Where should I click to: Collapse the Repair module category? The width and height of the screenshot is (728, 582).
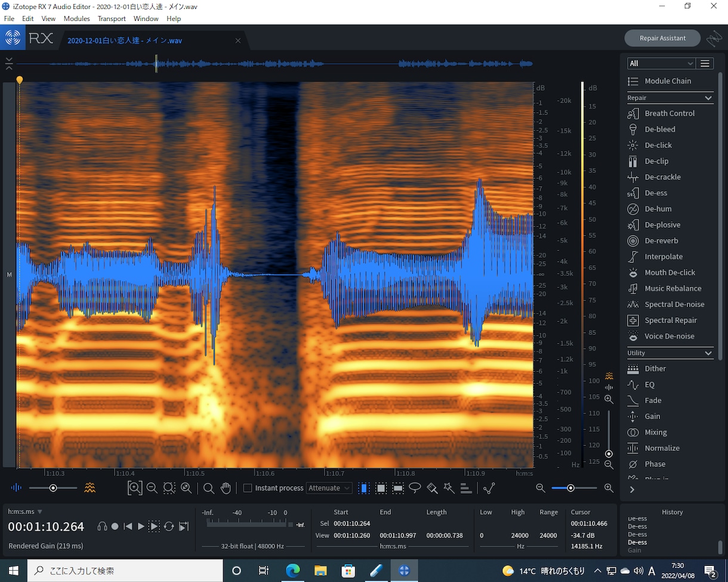[708, 98]
